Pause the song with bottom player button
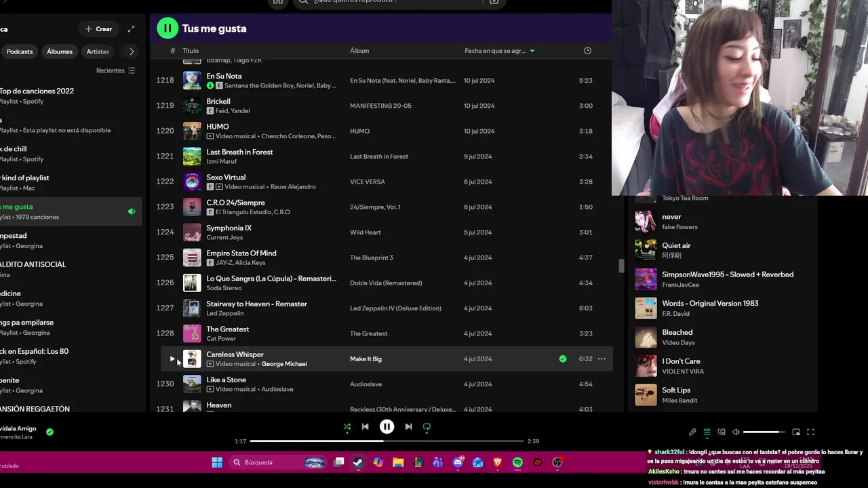 click(387, 427)
